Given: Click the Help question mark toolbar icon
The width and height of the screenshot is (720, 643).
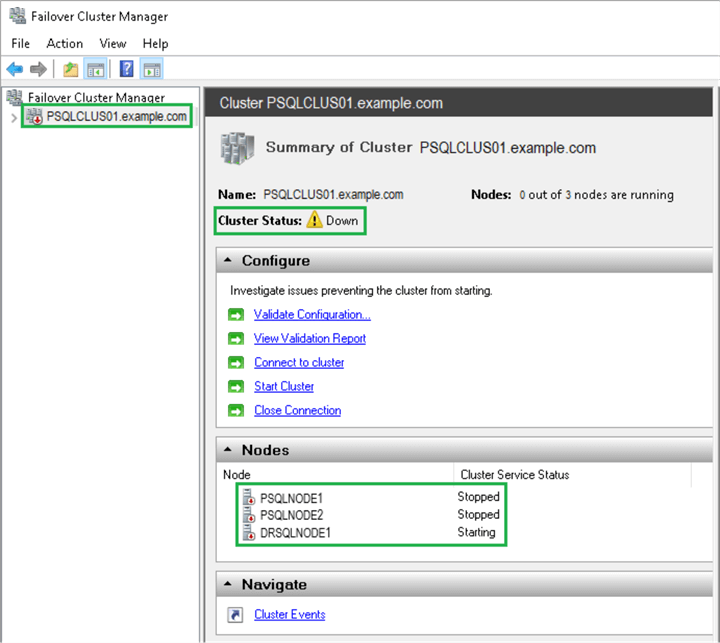Looking at the screenshot, I should pos(127,69).
